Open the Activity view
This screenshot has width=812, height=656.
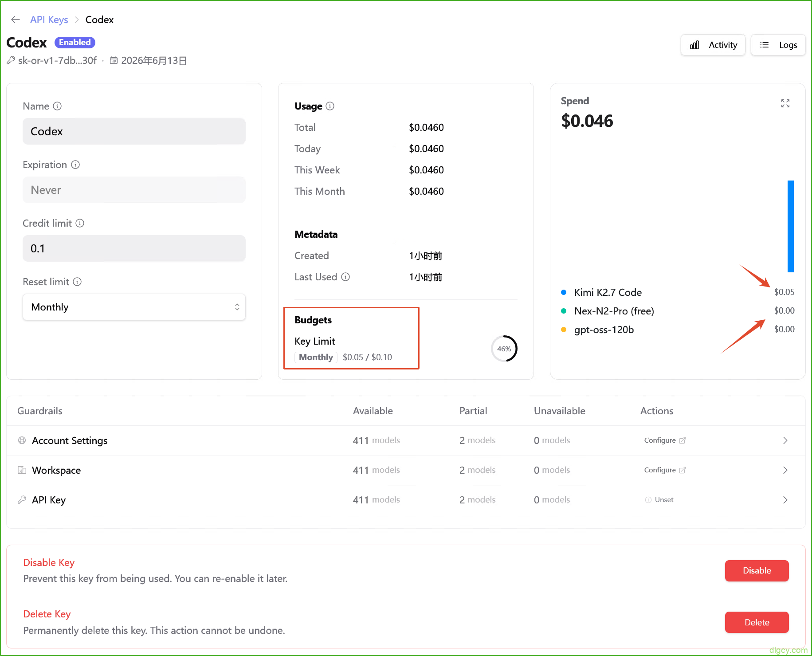713,45
